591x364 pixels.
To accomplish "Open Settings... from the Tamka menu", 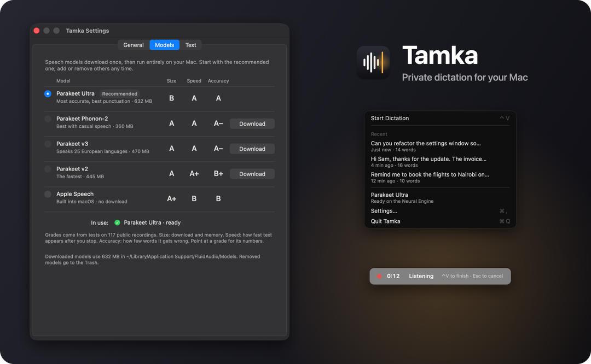I will (x=440, y=211).
